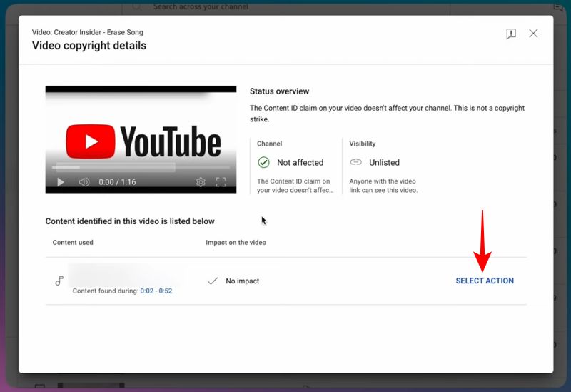
Task: Play the video preview
Action: (61, 182)
